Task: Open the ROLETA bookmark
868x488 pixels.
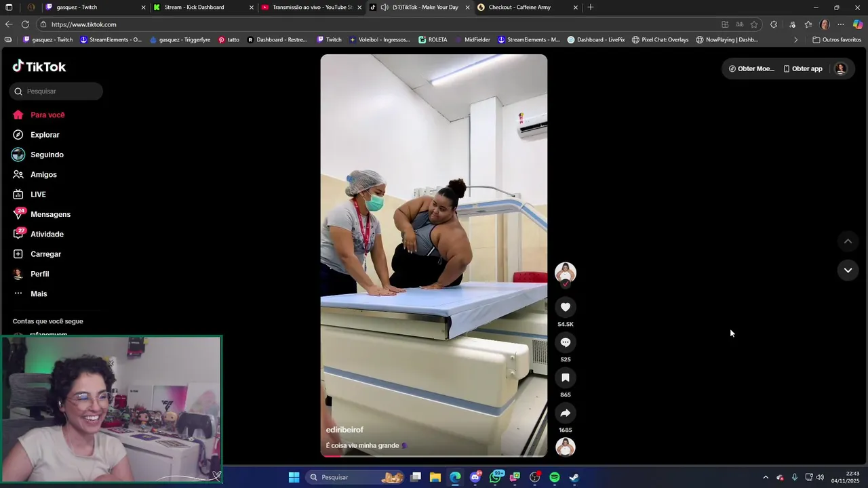Action: (433, 40)
